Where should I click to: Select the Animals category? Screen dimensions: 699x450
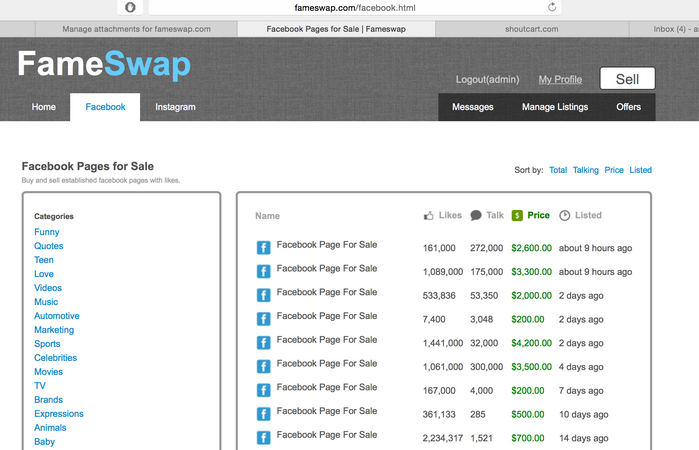(x=50, y=428)
